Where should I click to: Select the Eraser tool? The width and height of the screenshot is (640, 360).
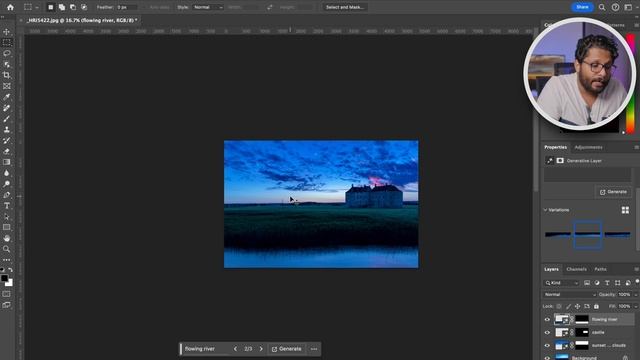(x=7, y=151)
